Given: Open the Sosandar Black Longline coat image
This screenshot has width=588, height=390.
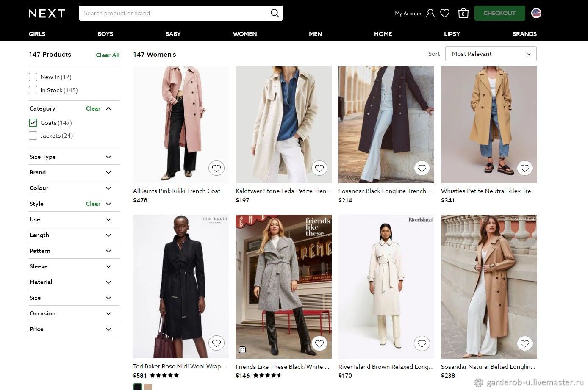Looking at the screenshot, I should point(386,124).
